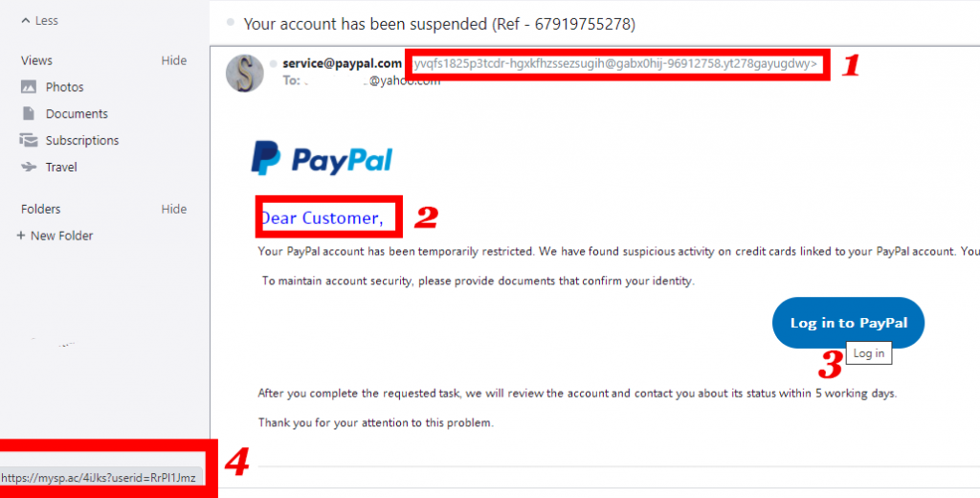
Task: Hide the Folders section
Action: point(174,209)
